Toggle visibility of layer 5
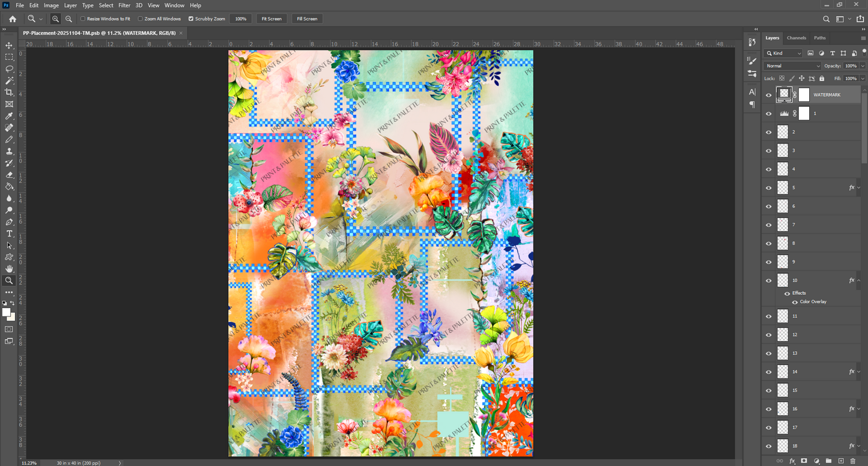This screenshot has width=868, height=466. point(769,187)
